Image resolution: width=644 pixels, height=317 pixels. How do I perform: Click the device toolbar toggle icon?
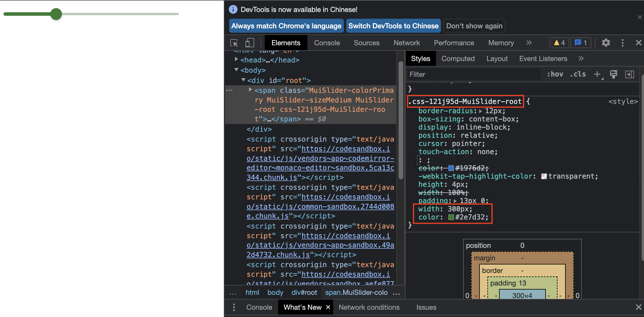[x=250, y=43]
